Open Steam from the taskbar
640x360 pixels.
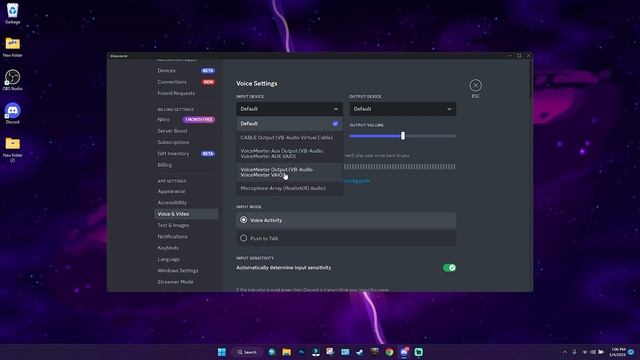coord(360,352)
